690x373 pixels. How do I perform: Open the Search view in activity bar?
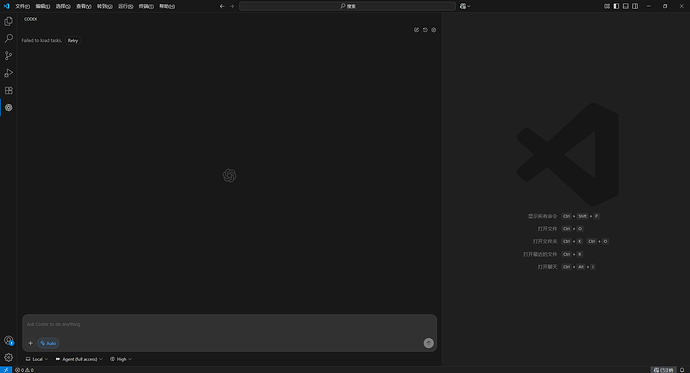pyautogui.click(x=8, y=38)
